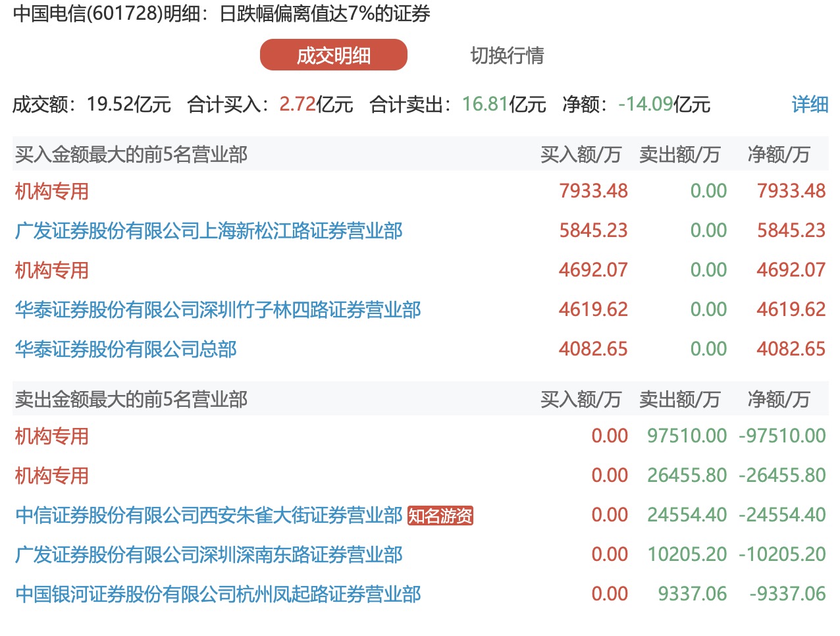Click 机构专用 with sell amount 26455.80
Image resolution: width=840 pixels, height=636 pixels.
(x=52, y=476)
